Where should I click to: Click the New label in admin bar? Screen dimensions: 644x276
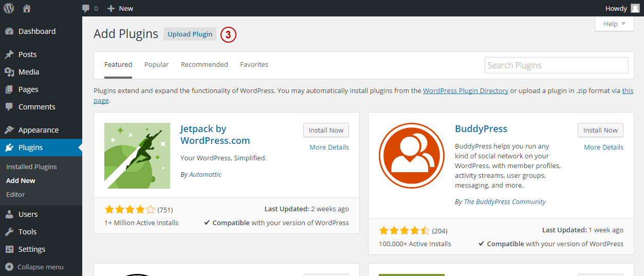126,8
